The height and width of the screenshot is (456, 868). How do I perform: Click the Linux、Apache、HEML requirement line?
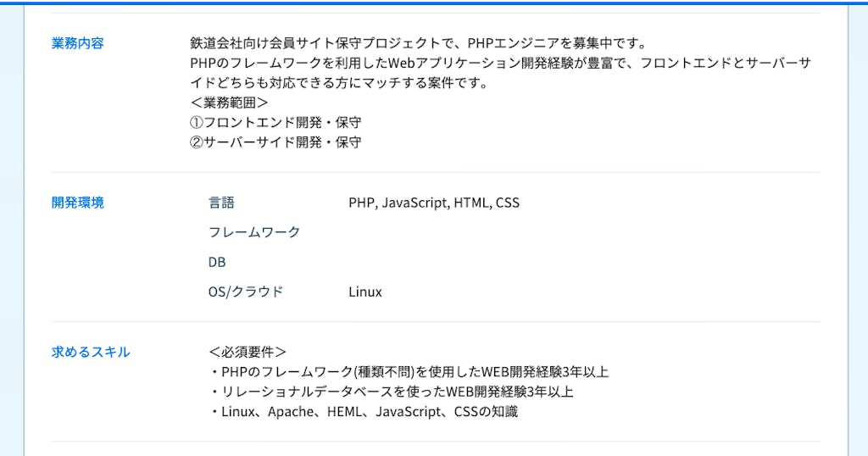363,412
